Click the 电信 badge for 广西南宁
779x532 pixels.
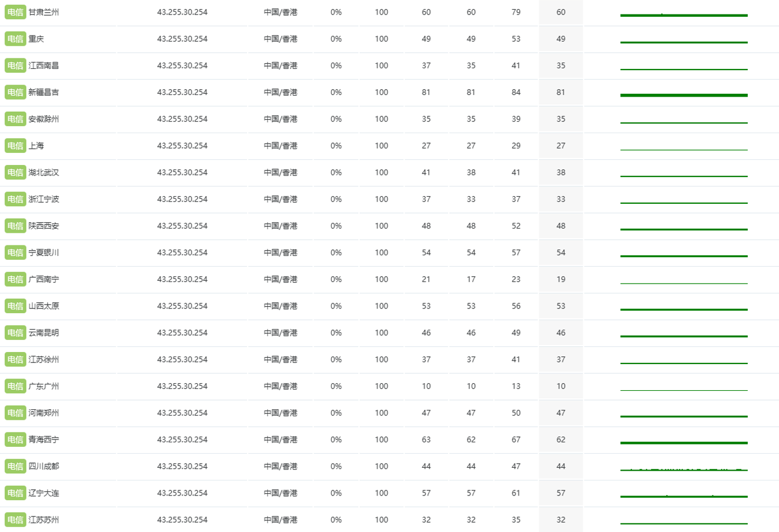click(16, 279)
